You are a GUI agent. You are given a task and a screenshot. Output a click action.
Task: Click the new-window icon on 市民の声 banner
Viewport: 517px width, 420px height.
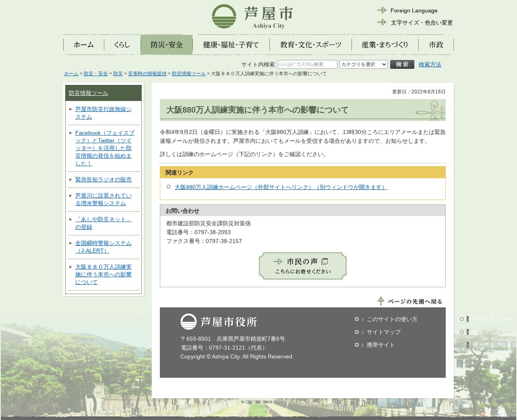[x=325, y=261]
